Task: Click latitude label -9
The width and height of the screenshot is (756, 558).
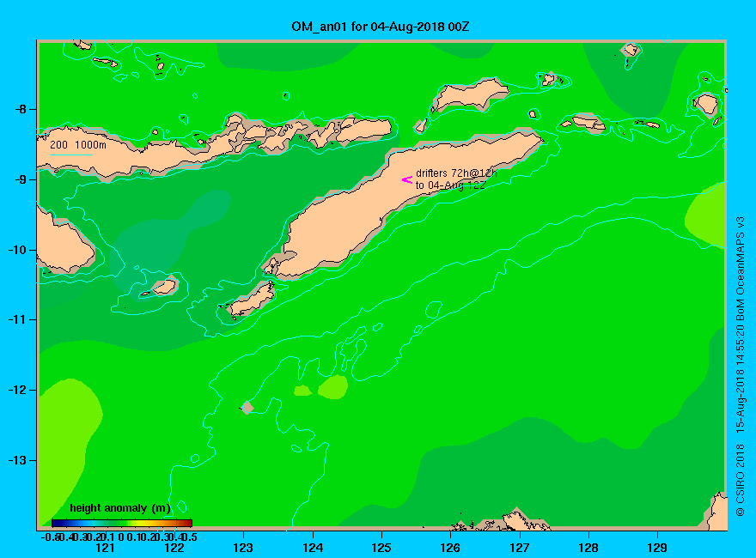Action: [21, 179]
